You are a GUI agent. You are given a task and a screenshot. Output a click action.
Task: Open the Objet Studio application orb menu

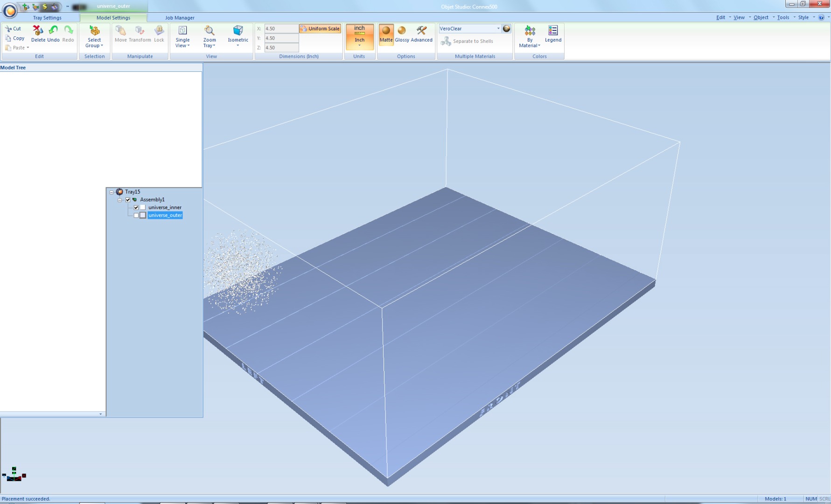[10, 10]
